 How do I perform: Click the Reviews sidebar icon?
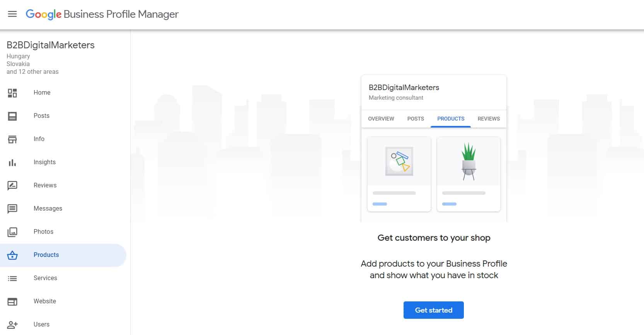click(x=12, y=185)
